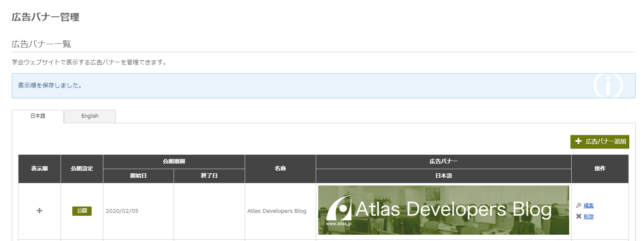This screenshot has width=644, height=241.
Task: Click the 日本語 sub-header under 広告バナー
Action: click(443, 176)
